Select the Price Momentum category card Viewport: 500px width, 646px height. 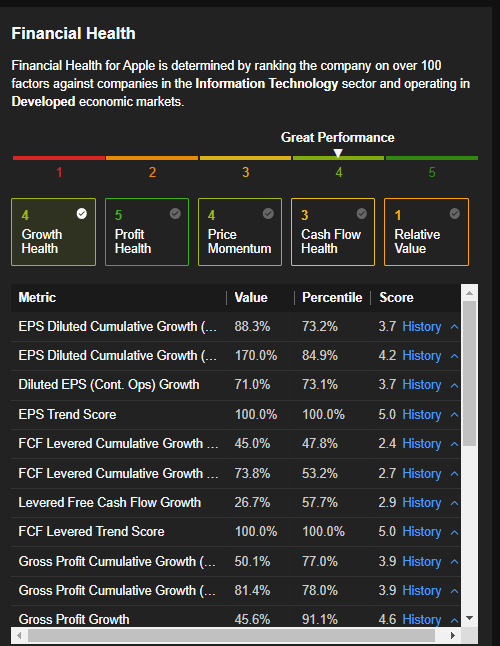[x=240, y=232]
